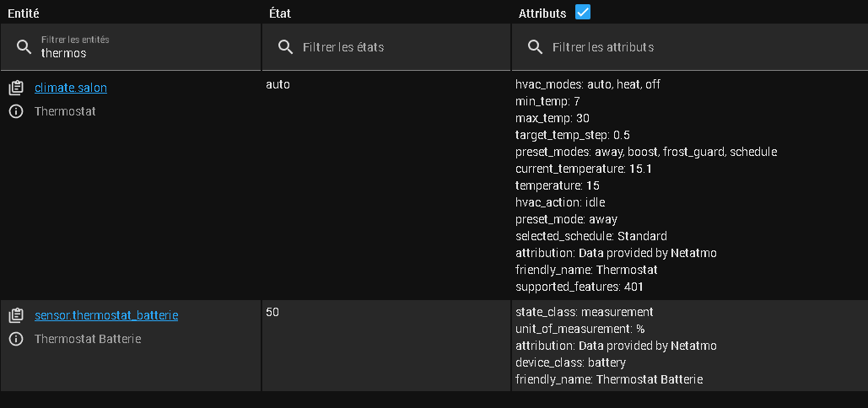
Task: Click magnifier icon in states filter
Action: pyautogui.click(x=286, y=47)
